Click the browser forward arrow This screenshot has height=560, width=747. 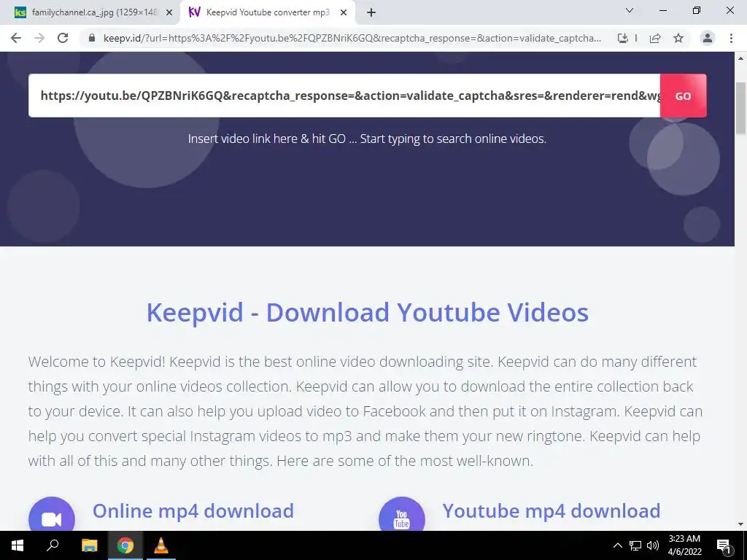[x=39, y=38]
